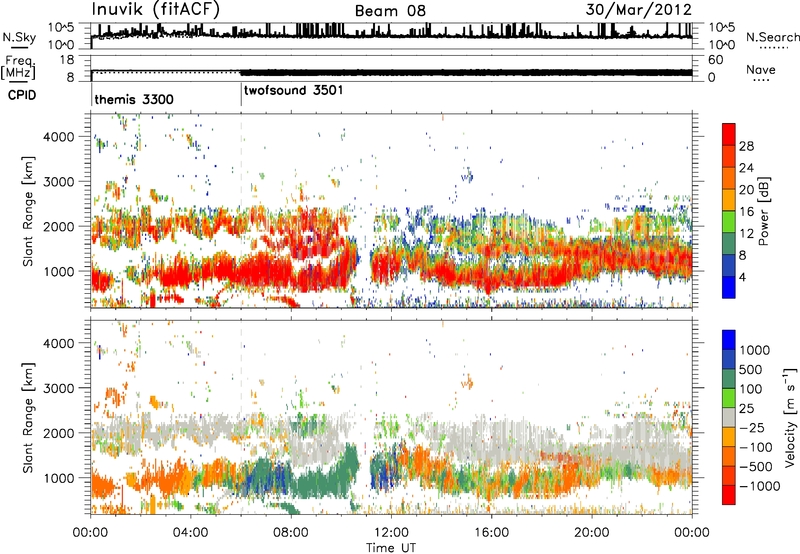
Task: Click the '18' frequency axis tick
Action: [x=67, y=60]
